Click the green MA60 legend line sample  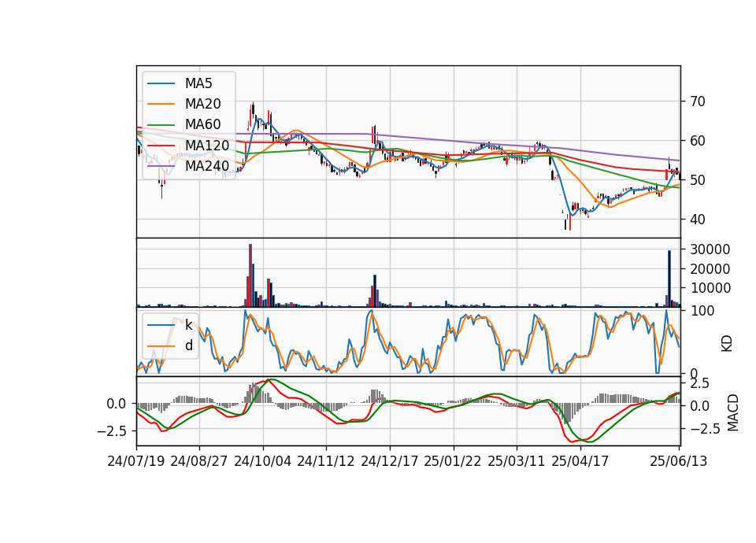(x=161, y=124)
